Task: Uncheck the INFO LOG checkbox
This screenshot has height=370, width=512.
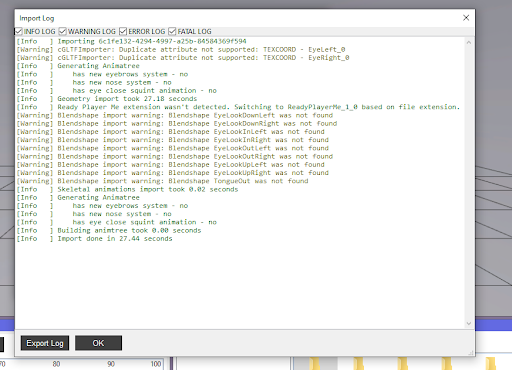Action: 19,31
